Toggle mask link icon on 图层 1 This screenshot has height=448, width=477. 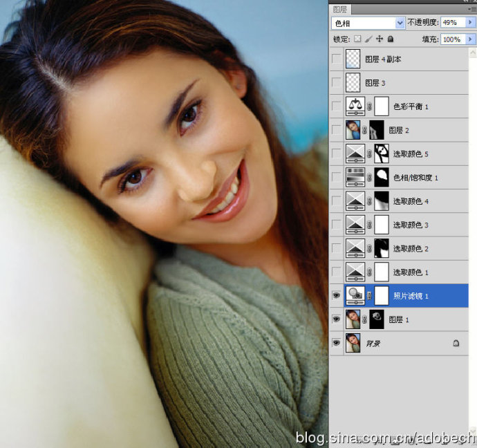pyautogui.click(x=364, y=319)
